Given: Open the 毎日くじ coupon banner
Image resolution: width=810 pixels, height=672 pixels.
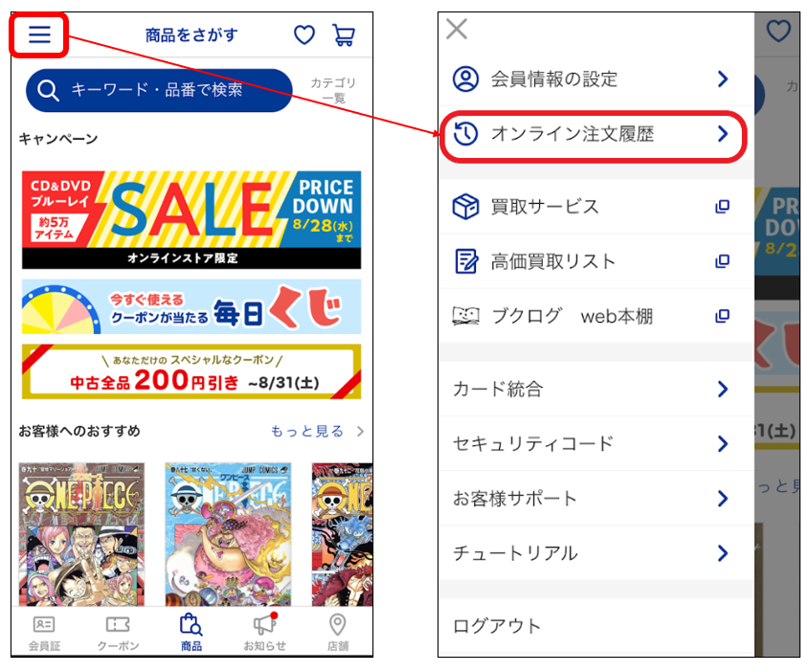Looking at the screenshot, I should click(x=191, y=307).
